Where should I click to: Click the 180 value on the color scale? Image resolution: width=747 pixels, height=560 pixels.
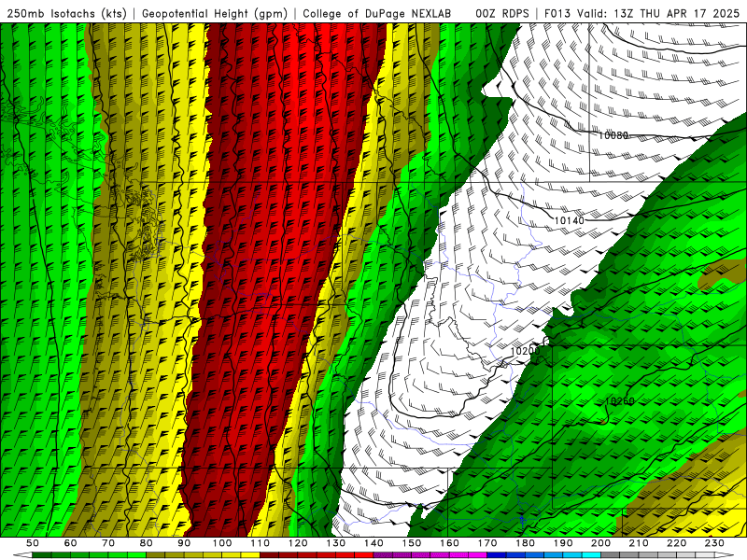click(x=526, y=543)
